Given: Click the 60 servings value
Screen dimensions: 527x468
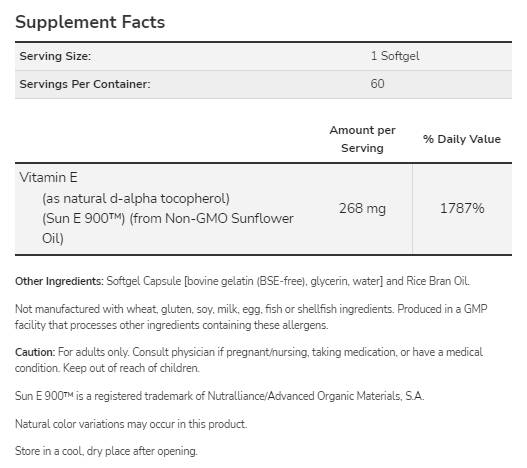Looking at the screenshot, I should (x=377, y=84).
